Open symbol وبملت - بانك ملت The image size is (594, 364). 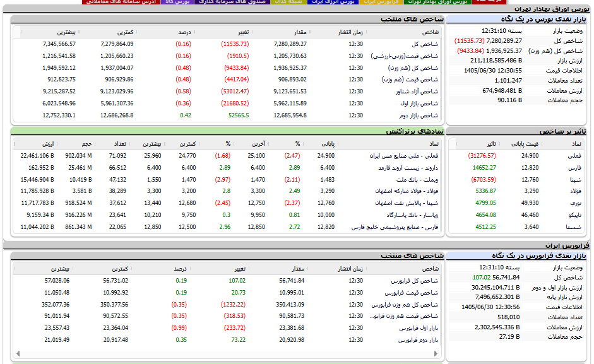(417, 180)
